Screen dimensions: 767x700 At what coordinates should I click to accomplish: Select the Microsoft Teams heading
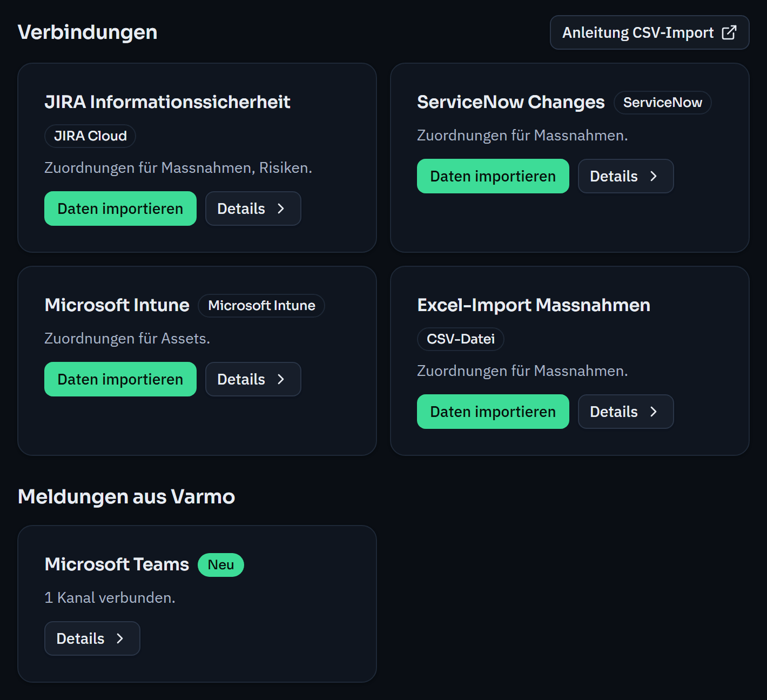pyautogui.click(x=117, y=564)
